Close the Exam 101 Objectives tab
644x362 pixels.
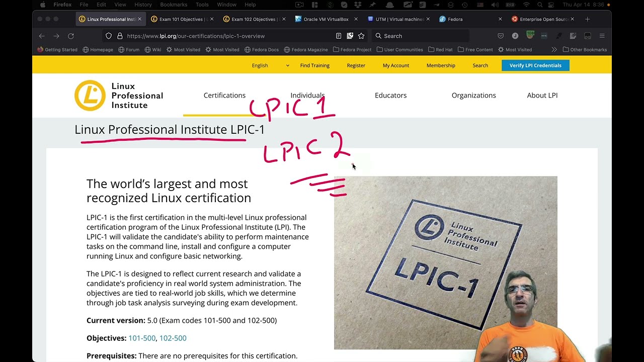coord(212,19)
